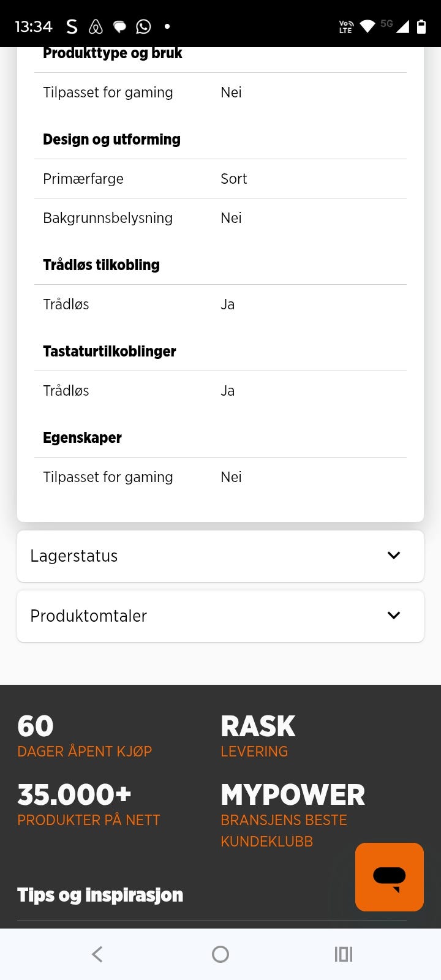Viewport: 441px width, 980px height.
Task: Tap the Airbnb notification icon
Action: pyautogui.click(x=96, y=26)
